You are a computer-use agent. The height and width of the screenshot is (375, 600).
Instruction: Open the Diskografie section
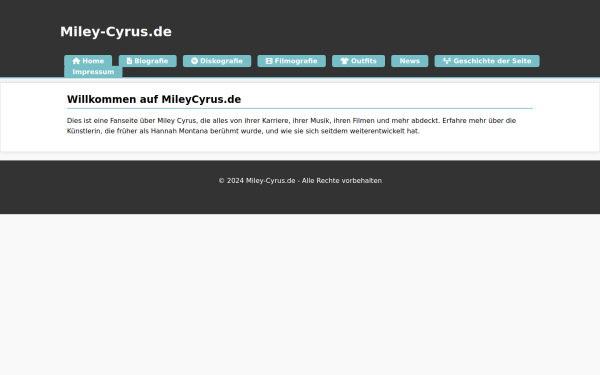click(x=217, y=61)
